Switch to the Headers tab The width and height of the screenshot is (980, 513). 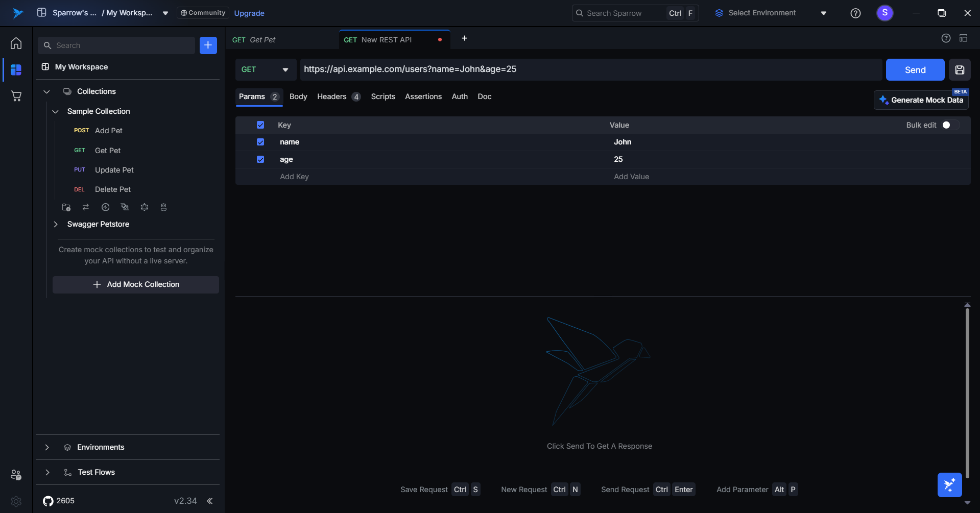tap(331, 96)
